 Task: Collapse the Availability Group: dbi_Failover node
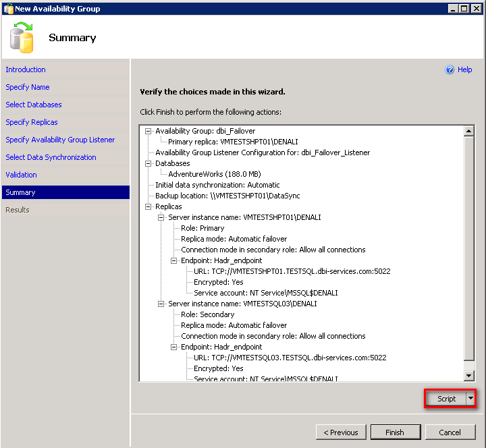click(x=148, y=131)
